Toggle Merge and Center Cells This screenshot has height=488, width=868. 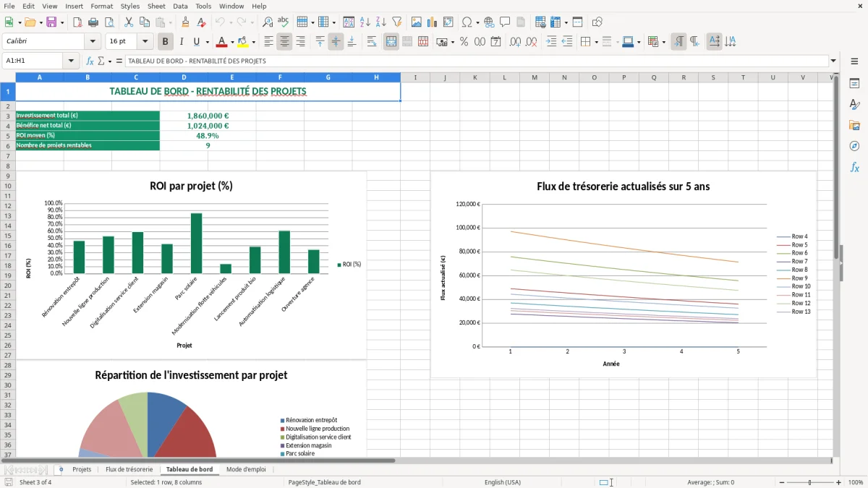coord(391,42)
